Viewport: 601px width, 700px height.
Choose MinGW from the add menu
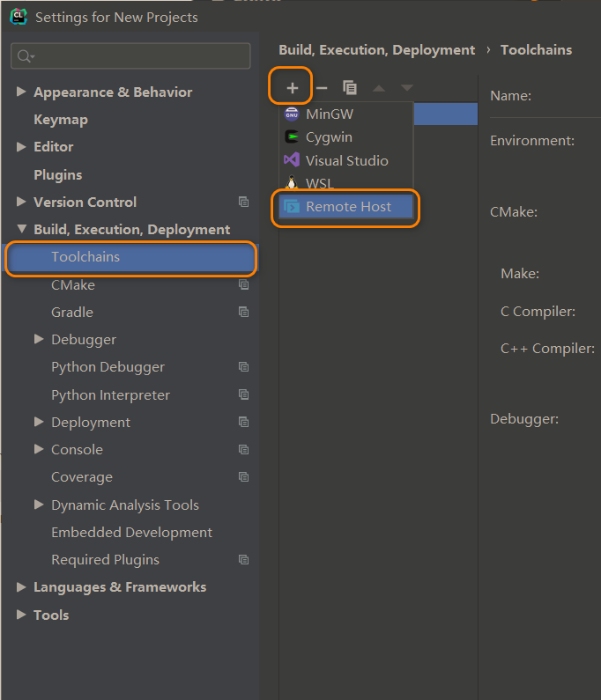(x=346, y=114)
